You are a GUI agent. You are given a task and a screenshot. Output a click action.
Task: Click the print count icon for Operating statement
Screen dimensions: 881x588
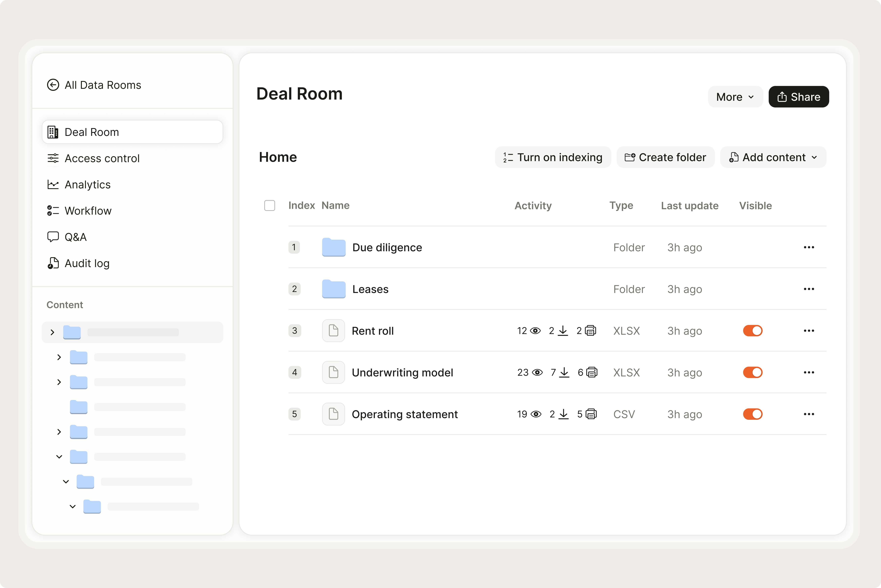[x=591, y=414]
